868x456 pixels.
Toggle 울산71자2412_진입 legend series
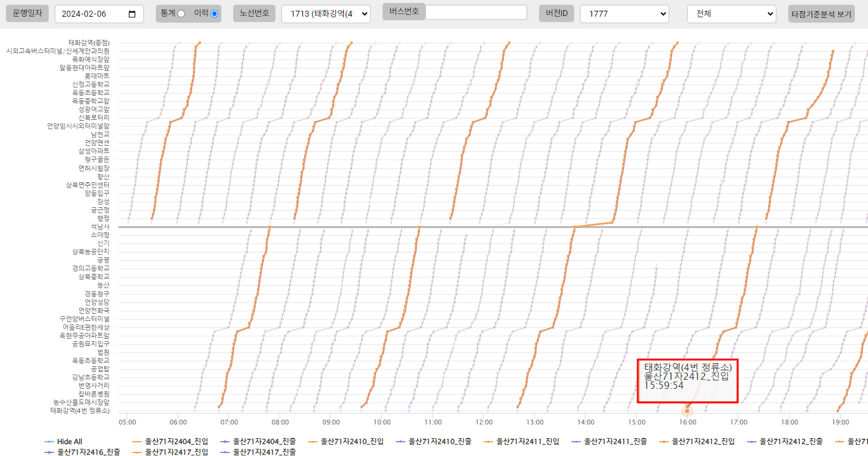(x=703, y=442)
